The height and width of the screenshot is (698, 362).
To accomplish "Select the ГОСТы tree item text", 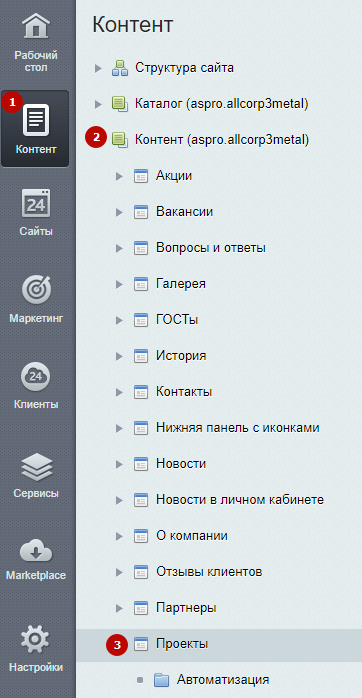I will pos(177,320).
